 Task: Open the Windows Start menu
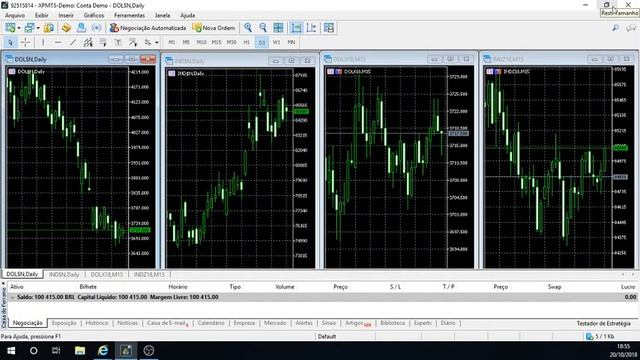(x=11, y=351)
